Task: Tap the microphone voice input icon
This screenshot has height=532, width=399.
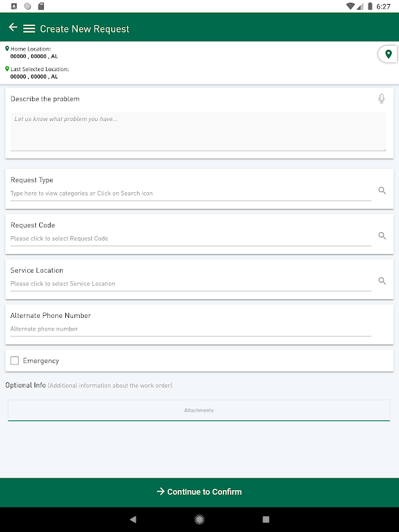Action: [382, 99]
